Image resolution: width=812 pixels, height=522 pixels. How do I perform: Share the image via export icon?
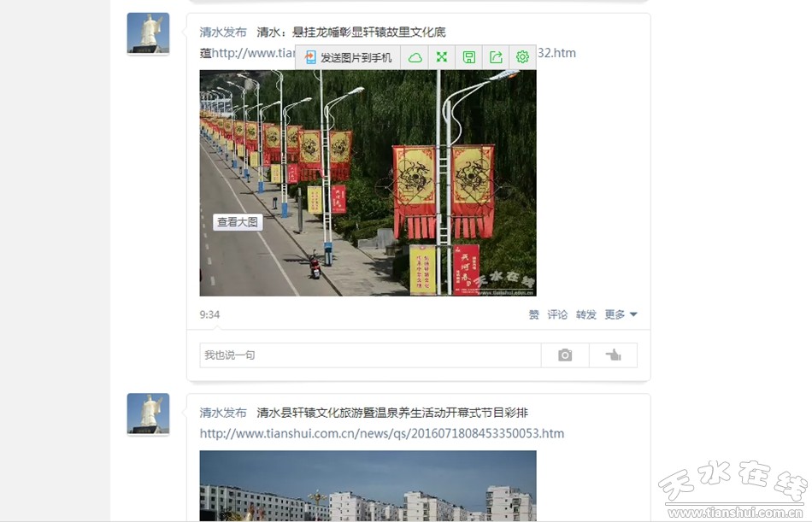pyautogui.click(x=496, y=57)
